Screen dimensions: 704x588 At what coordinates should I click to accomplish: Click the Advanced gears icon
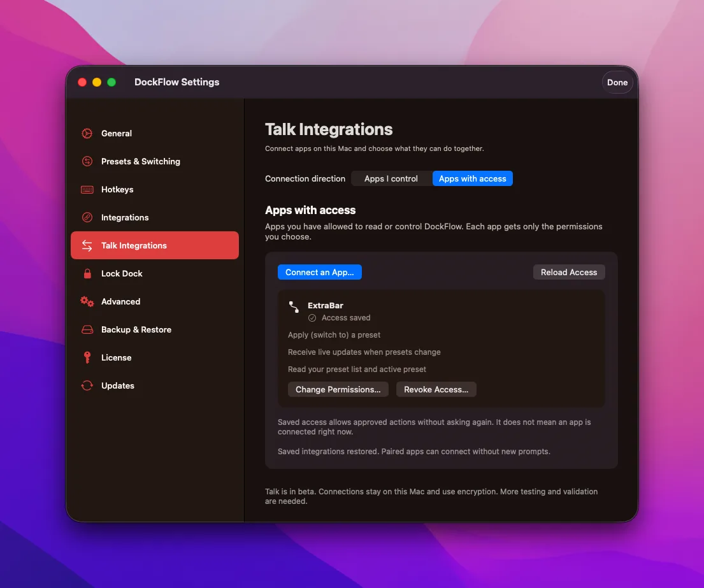[87, 301]
